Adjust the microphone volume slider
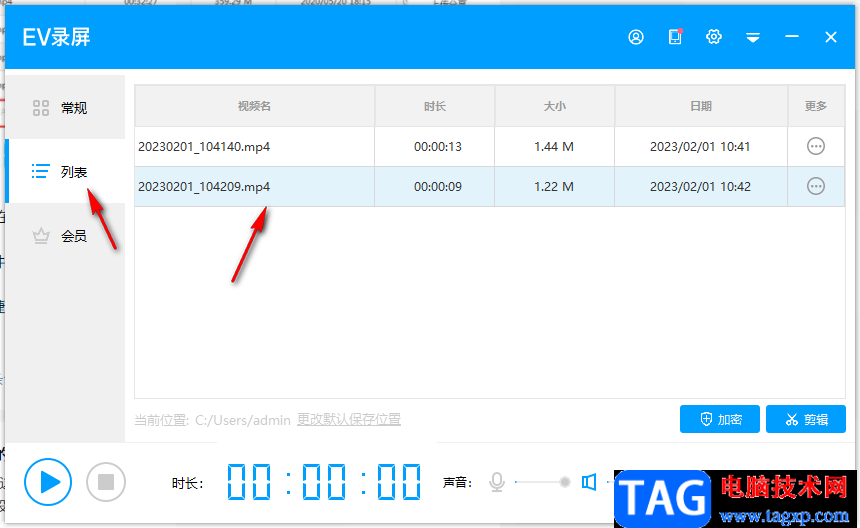 pos(543,482)
